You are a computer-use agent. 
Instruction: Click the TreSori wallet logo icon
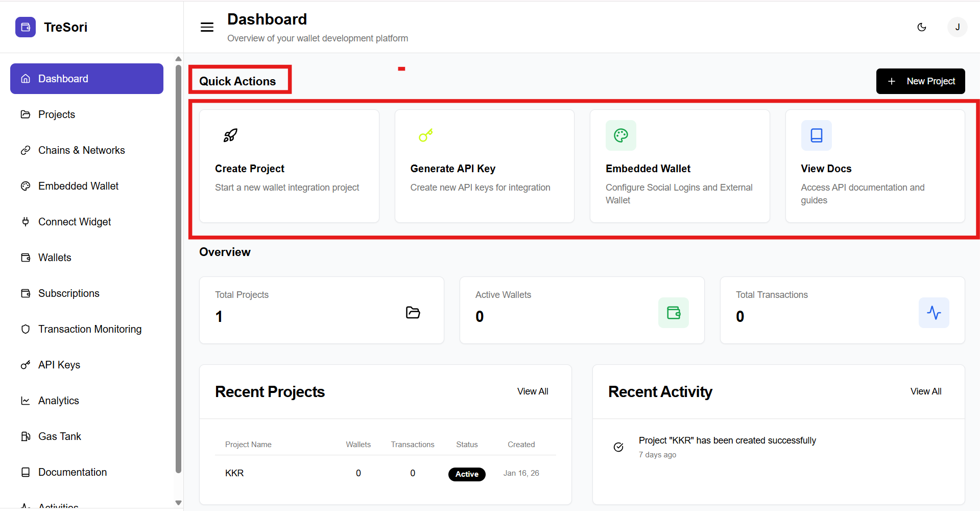click(26, 27)
